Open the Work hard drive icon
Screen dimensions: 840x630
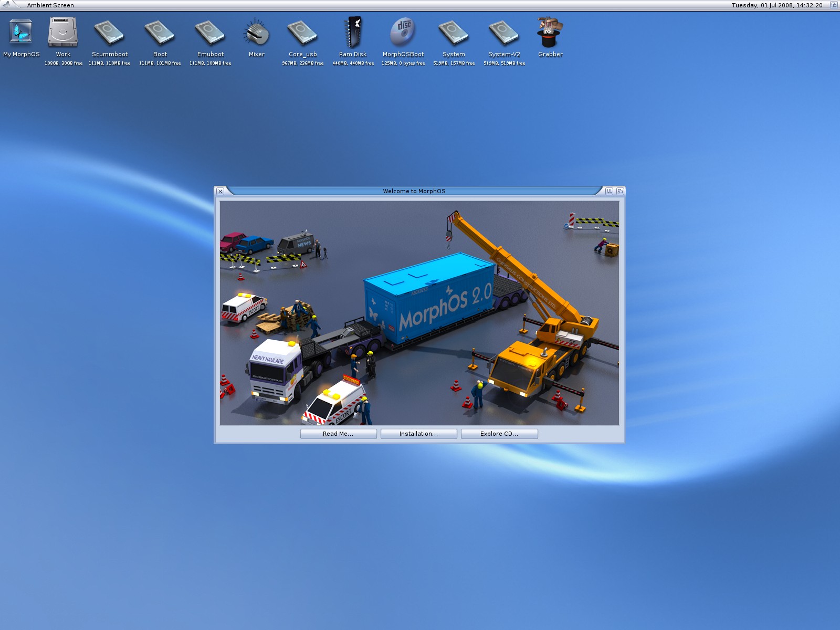click(63, 32)
